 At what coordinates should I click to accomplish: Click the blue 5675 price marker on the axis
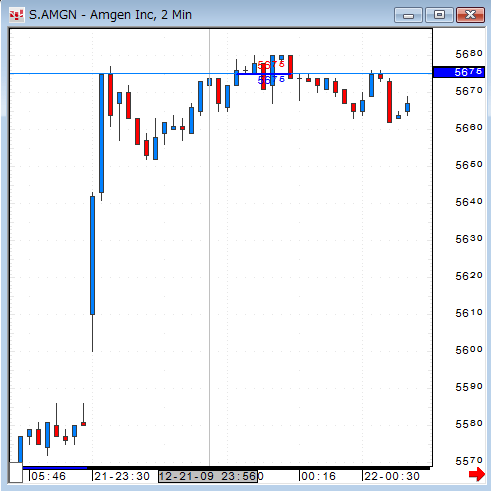pyautogui.click(x=459, y=72)
